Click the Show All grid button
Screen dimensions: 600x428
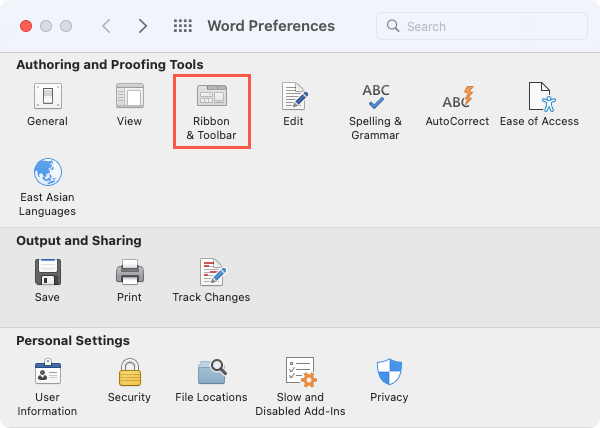[x=182, y=26]
